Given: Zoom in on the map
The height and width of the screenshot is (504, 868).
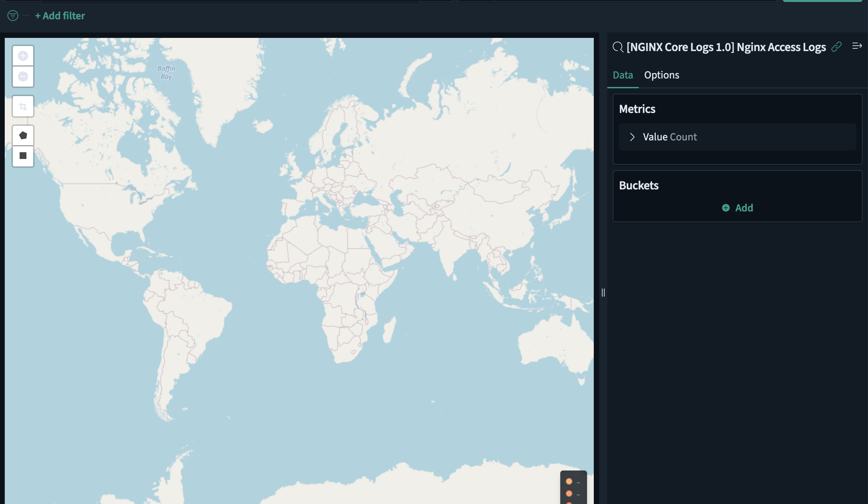Looking at the screenshot, I should coord(23,56).
